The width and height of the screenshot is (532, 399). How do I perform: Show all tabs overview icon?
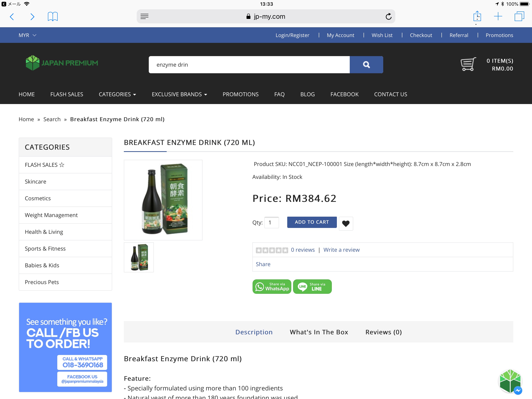pos(519,16)
